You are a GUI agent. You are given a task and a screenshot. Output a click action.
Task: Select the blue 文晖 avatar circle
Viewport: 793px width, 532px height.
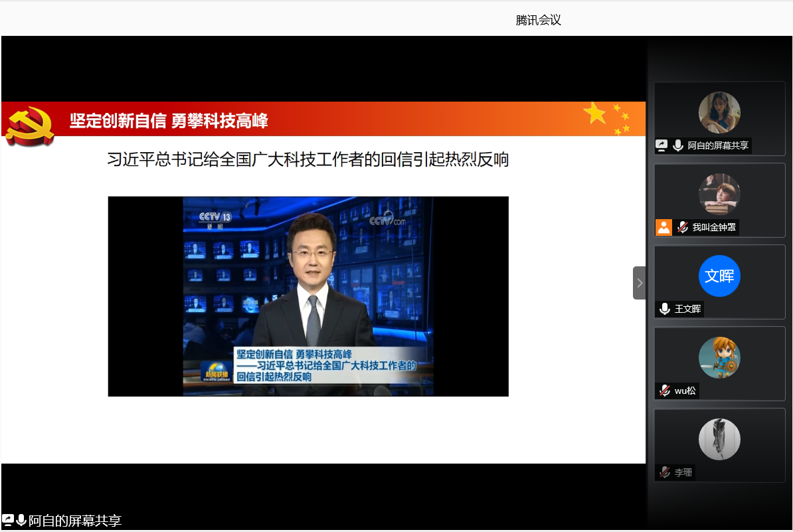coord(719,276)
